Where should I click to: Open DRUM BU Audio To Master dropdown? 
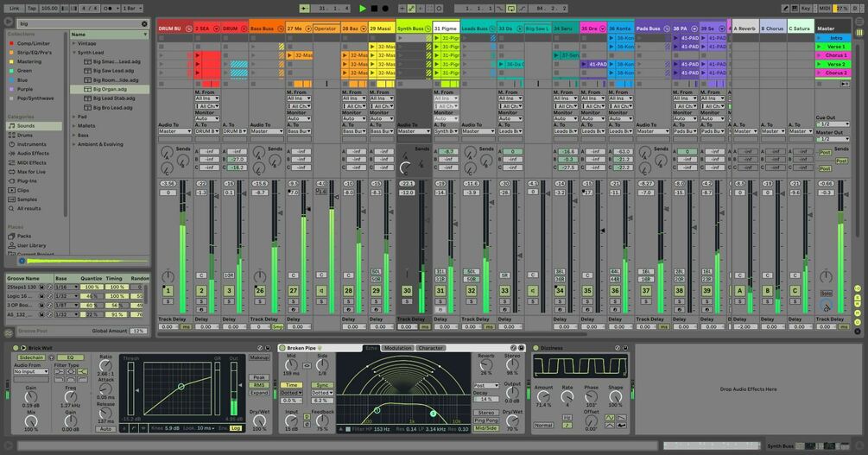click(174, 131)
